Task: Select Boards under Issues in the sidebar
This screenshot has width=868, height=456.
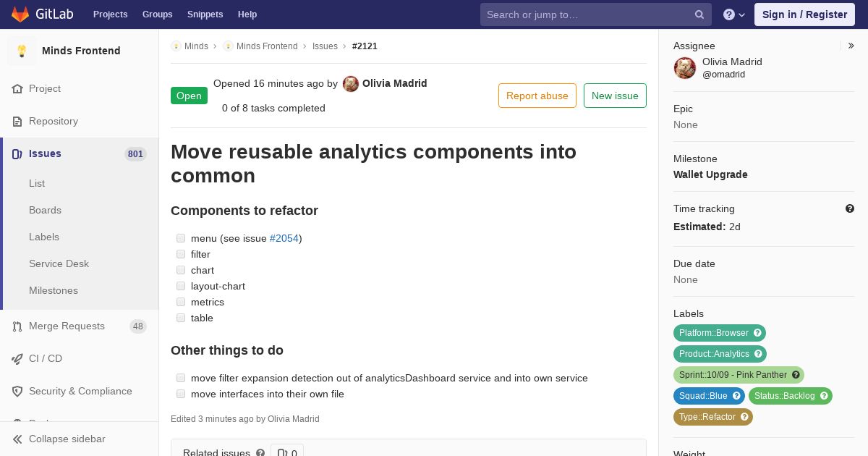Action: coord(45,210)
